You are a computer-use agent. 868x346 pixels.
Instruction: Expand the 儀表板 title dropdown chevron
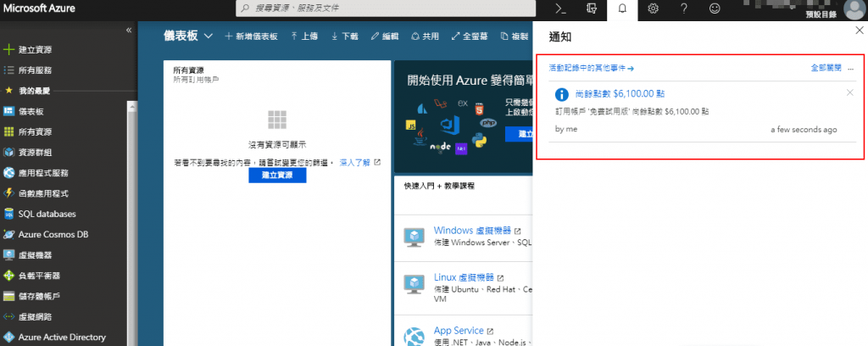pyautogui.click(x=209, y=36)
